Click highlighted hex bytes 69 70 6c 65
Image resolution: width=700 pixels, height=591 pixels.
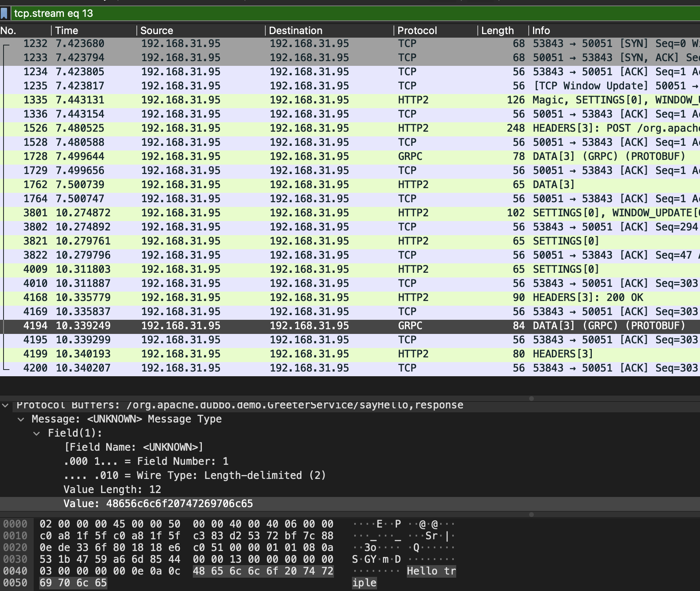coord(73,583)
